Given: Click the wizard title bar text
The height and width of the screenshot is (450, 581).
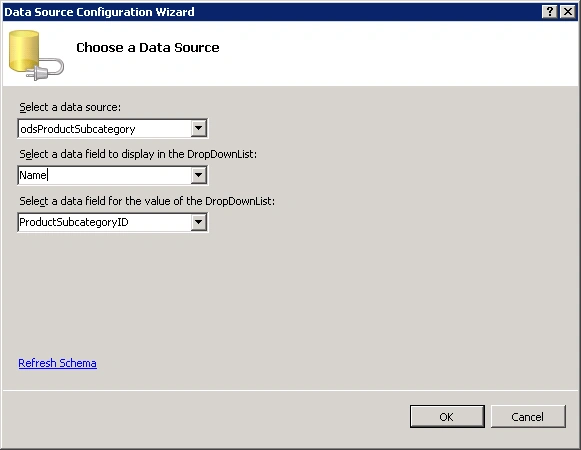Looking at the screenshot, I should (99, 12).
